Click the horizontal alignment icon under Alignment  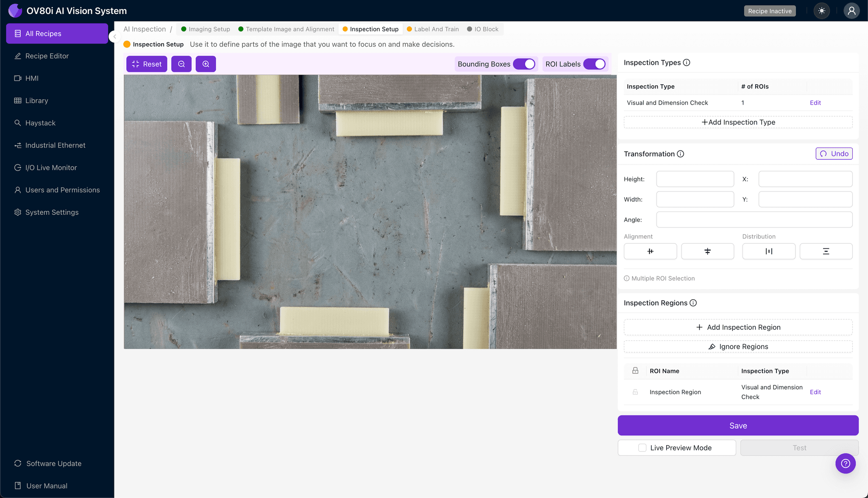point(650,251)
